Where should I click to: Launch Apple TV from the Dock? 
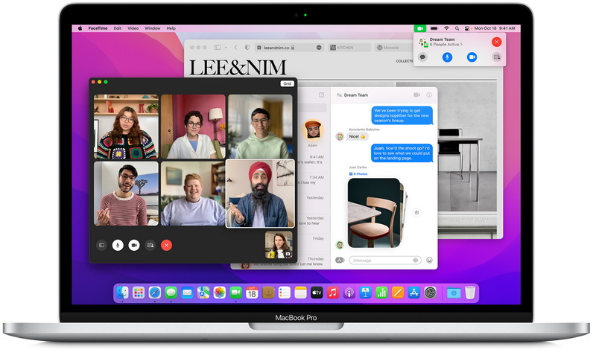click(317, 293)
